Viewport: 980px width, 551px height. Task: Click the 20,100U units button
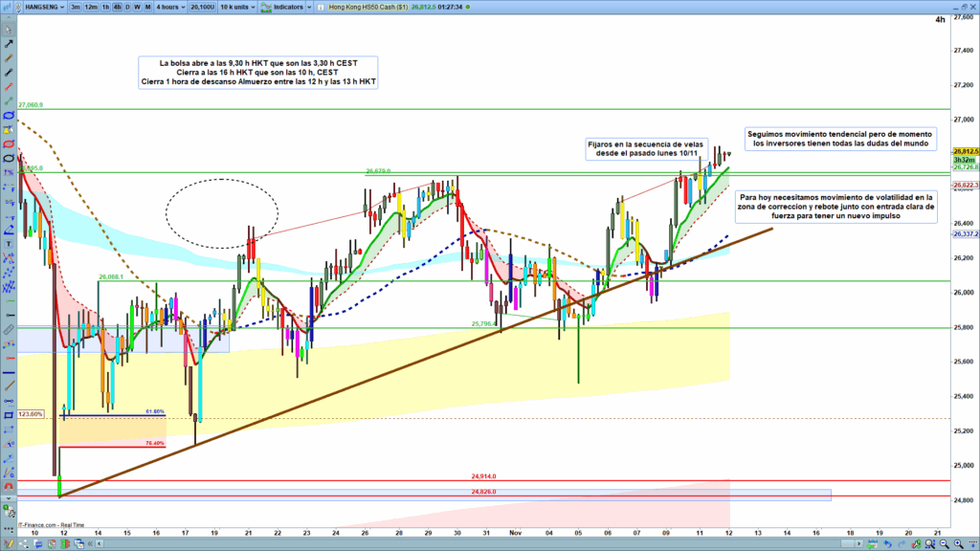point(203,6)
